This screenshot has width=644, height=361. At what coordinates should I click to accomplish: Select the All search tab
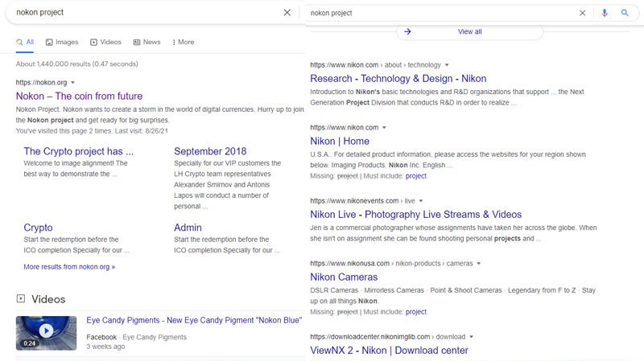25,42
